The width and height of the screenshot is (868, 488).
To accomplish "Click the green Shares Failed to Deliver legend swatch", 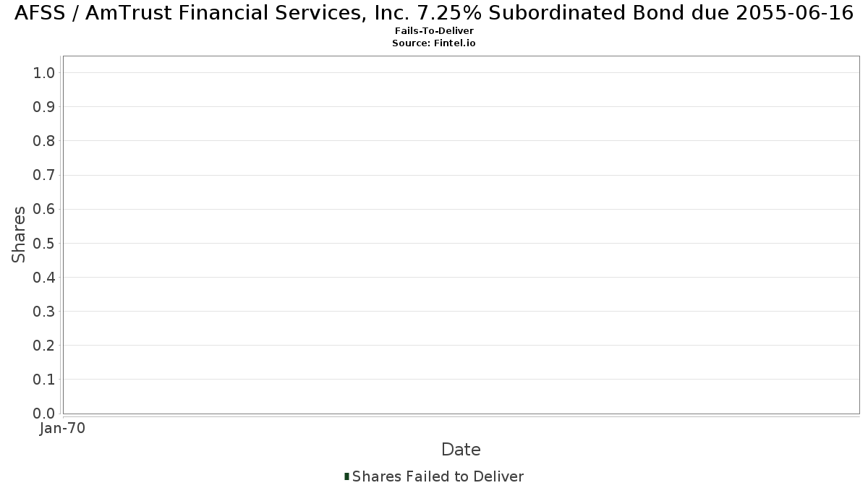I will click(x=347, y=476).
